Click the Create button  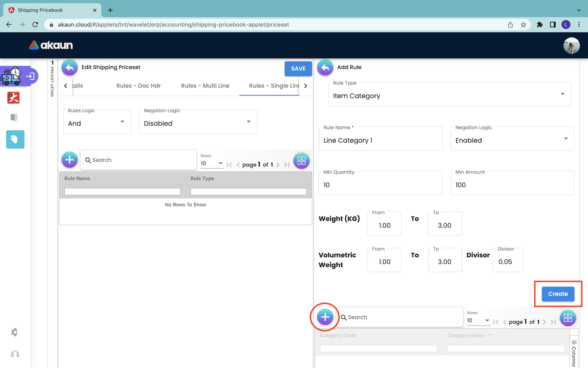click(x=558, y=294)
